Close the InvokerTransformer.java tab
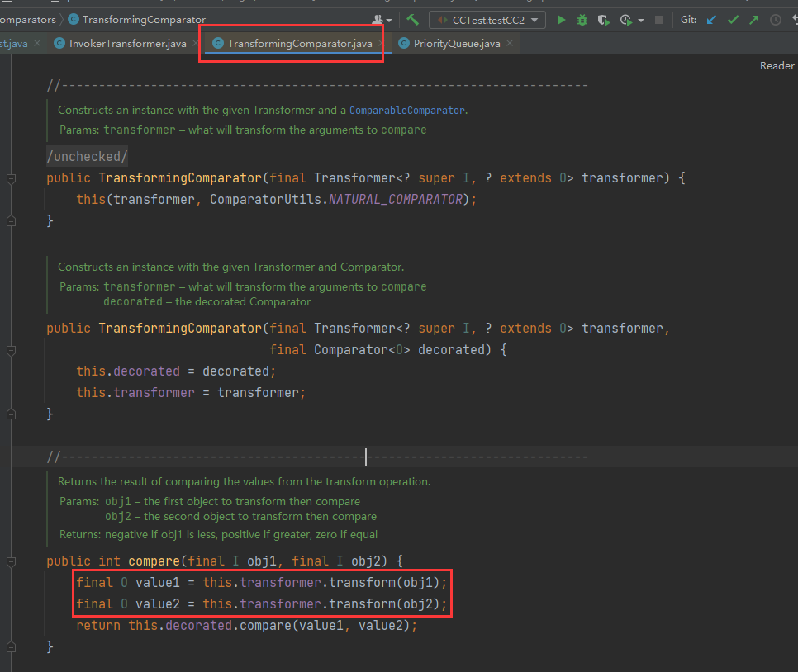This screenshot has height=672, width=798. [196, 43]
